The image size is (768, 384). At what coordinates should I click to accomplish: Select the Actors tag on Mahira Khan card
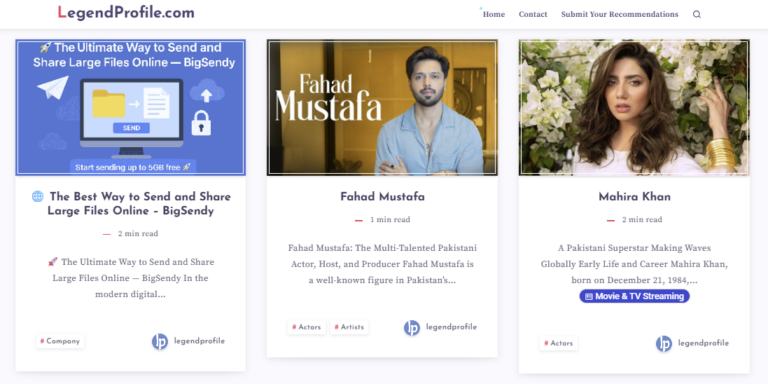558,343
